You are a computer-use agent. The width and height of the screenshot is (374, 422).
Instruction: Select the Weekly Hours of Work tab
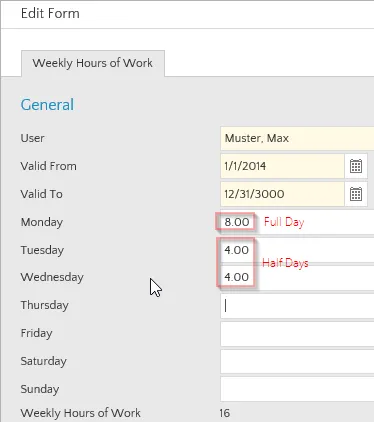(x=93, y=63)
